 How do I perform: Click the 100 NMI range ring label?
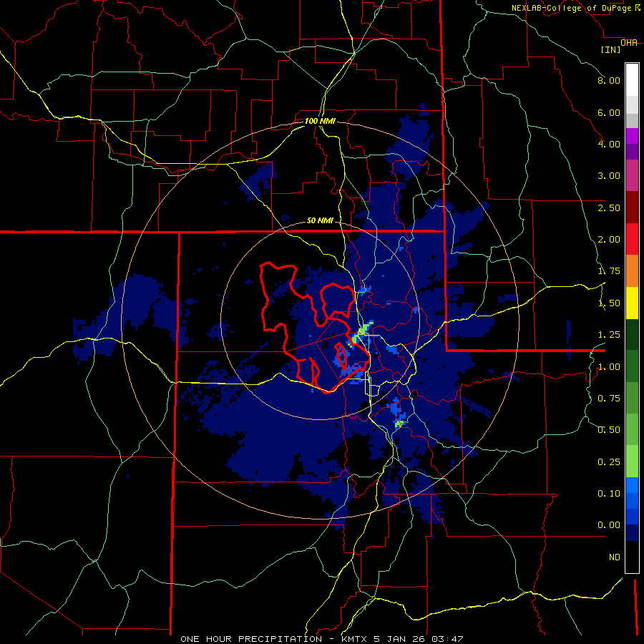[320, 121]
